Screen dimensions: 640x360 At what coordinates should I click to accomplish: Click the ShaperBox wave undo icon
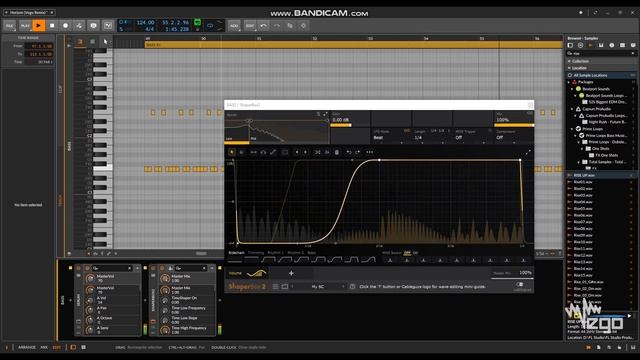click(x=349, y=152)
